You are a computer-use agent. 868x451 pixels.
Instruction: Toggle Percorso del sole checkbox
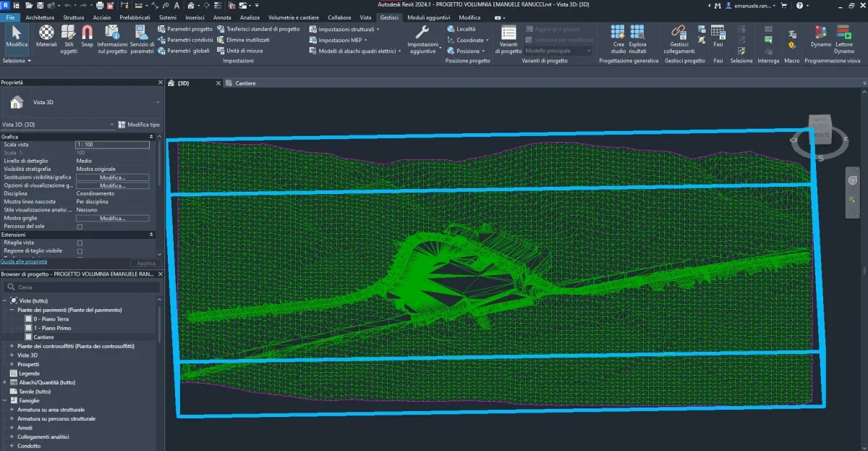tap(80, 227)
